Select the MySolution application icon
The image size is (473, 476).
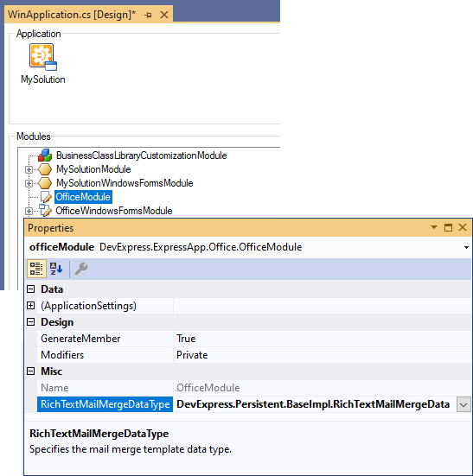43,57
